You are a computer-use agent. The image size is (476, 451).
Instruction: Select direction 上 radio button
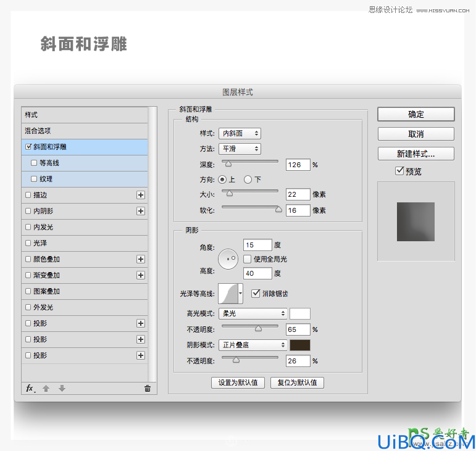coord(222,180)
